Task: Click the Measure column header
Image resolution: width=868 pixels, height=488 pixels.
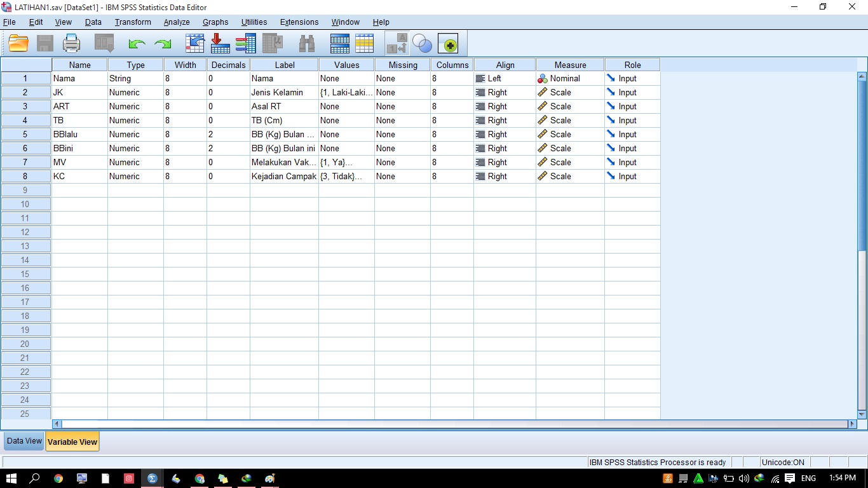Action: click(x=571, y=65)
